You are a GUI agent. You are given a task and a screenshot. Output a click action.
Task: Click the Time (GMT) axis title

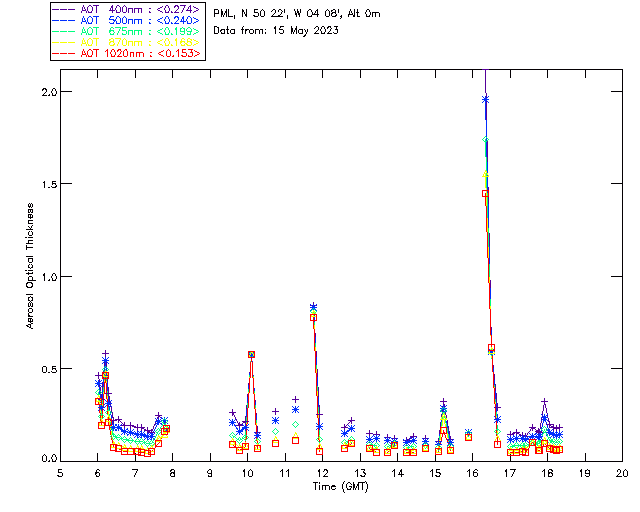[x=341, y=487]
